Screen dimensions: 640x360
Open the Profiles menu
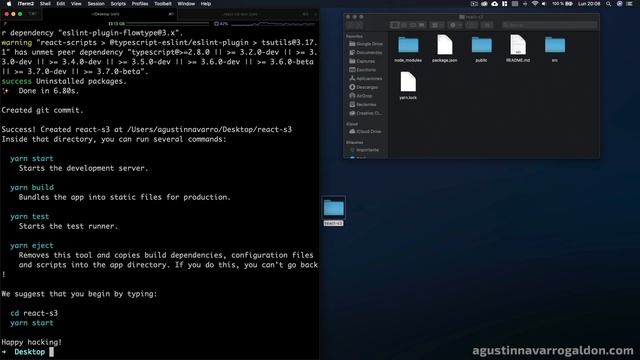click(x=140, y=4)
